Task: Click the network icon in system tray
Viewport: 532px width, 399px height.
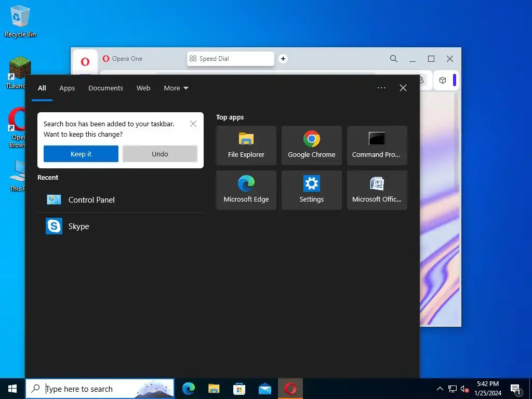Action: [x=453, y=389]
